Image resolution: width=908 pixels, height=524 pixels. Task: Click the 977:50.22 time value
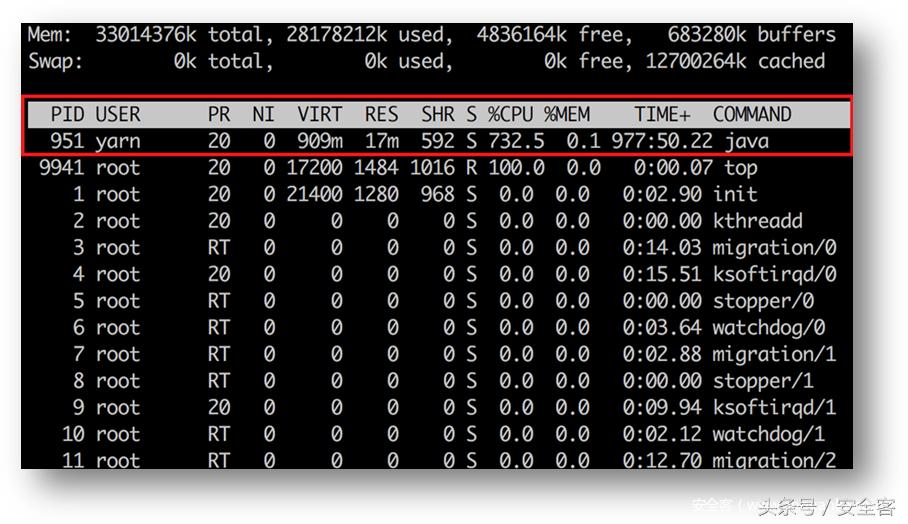[662, 141]
